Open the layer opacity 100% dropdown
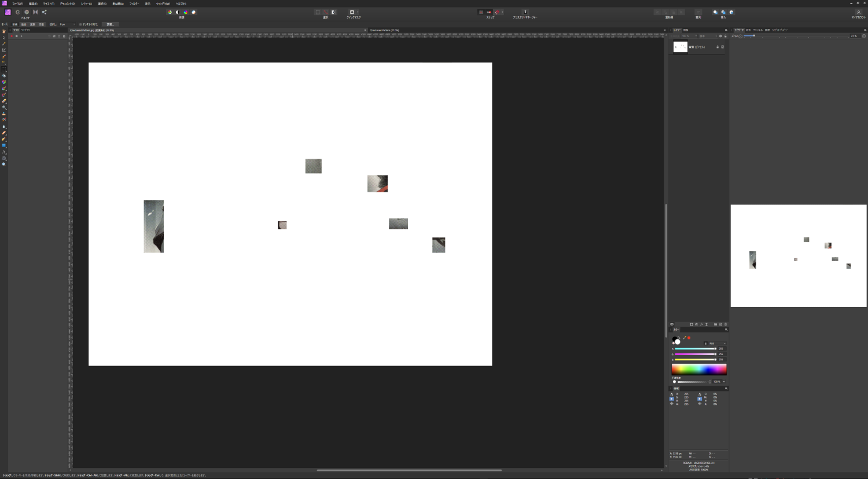Image resolution: width=868 pixels, height=479 pixels. 689,36
